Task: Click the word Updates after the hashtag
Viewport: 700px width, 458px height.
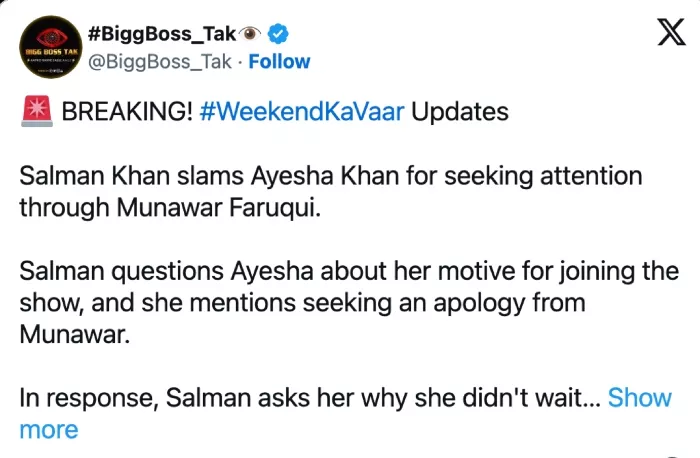Action: click(x=460, y=111)
